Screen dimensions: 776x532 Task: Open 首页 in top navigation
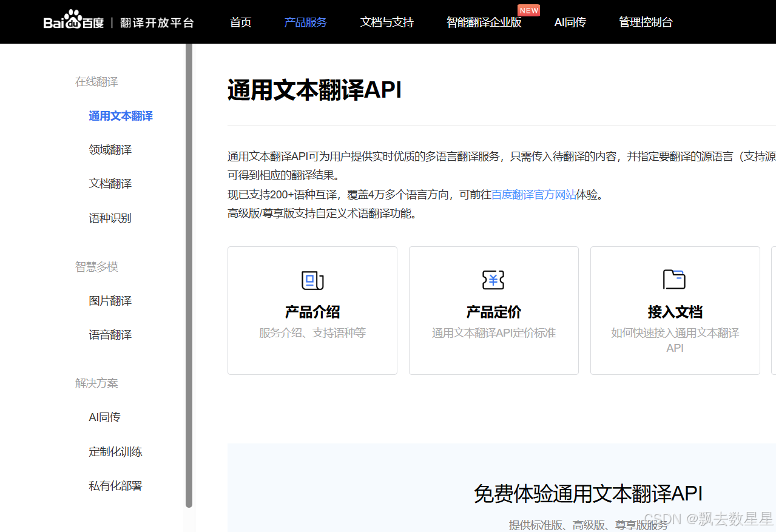point(241,22)
